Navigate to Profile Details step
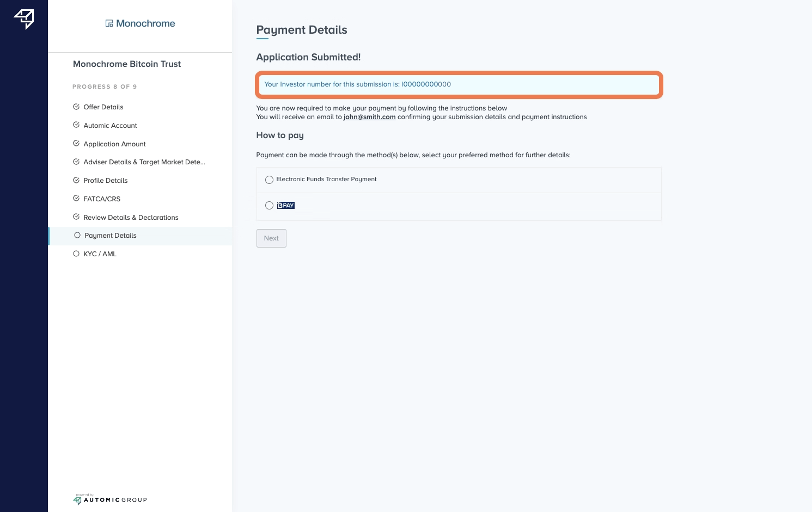The height and width of the screenshot is (512, 812). (x=105, y=181)
